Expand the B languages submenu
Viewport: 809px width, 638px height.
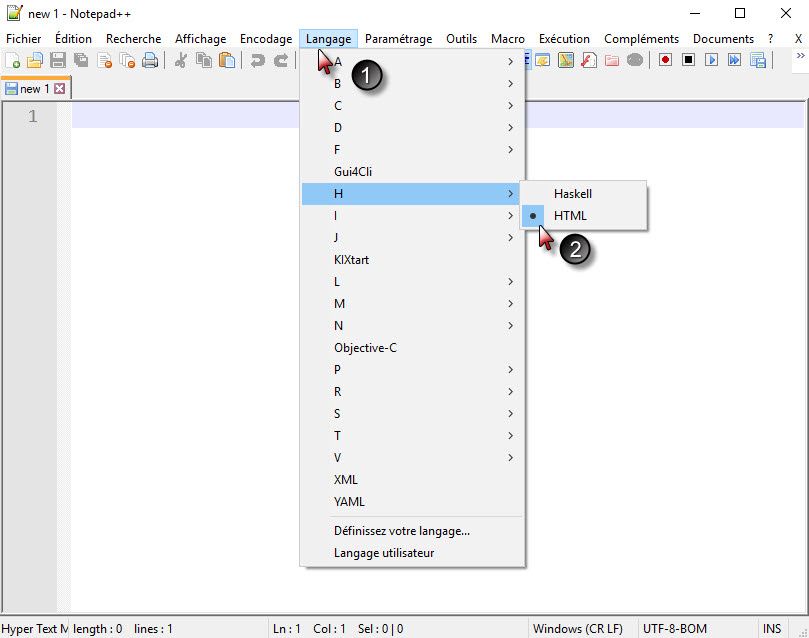coord(413,84)
